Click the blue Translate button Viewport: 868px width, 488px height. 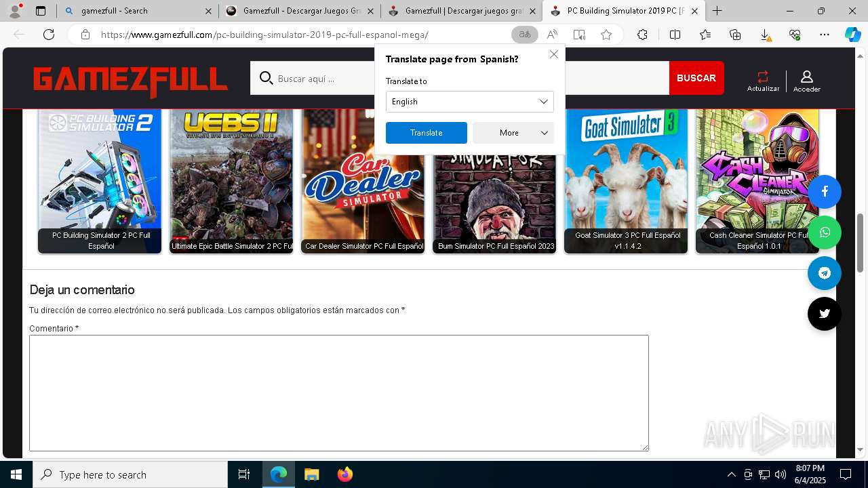click(x=427, y=133)
